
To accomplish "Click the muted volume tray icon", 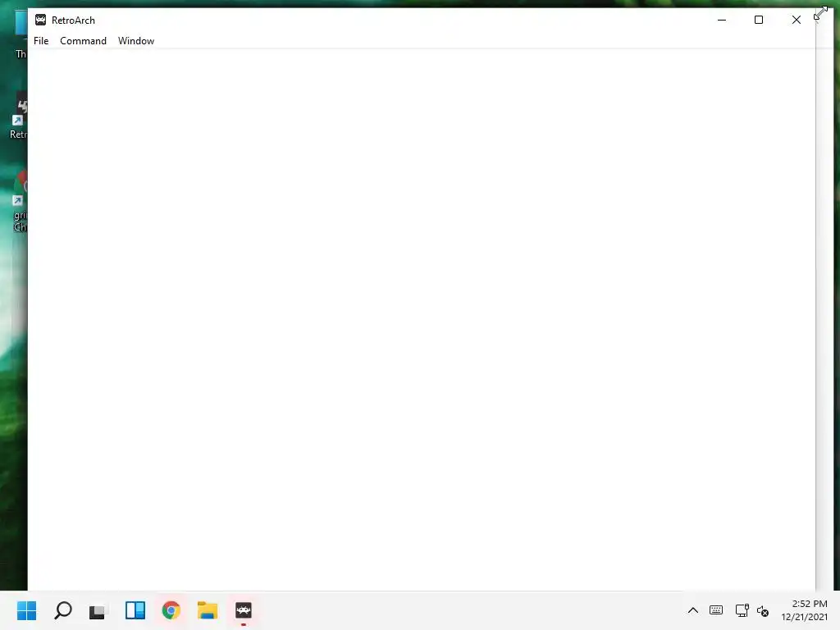I will (x=763, y=610).
